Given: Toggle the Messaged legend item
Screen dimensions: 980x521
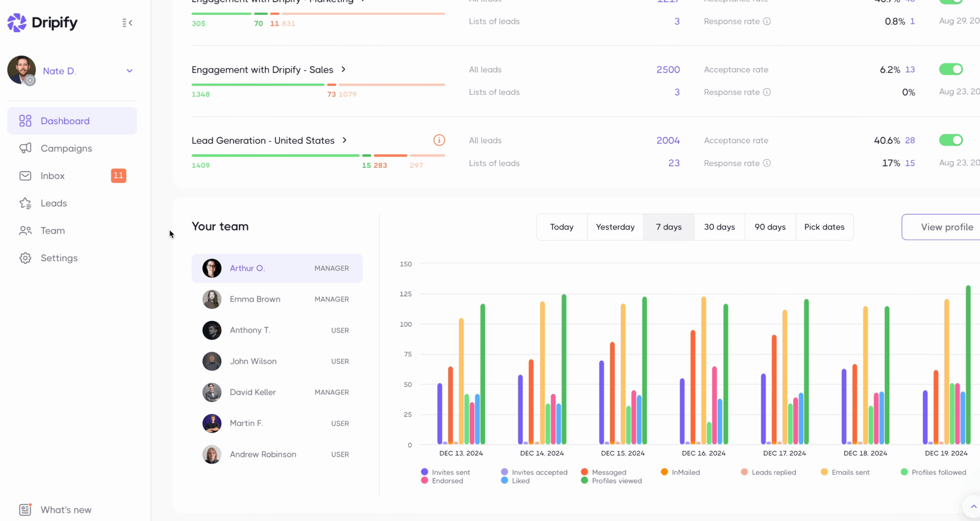Looking at the screenshot, I should [x=603, y=472].
